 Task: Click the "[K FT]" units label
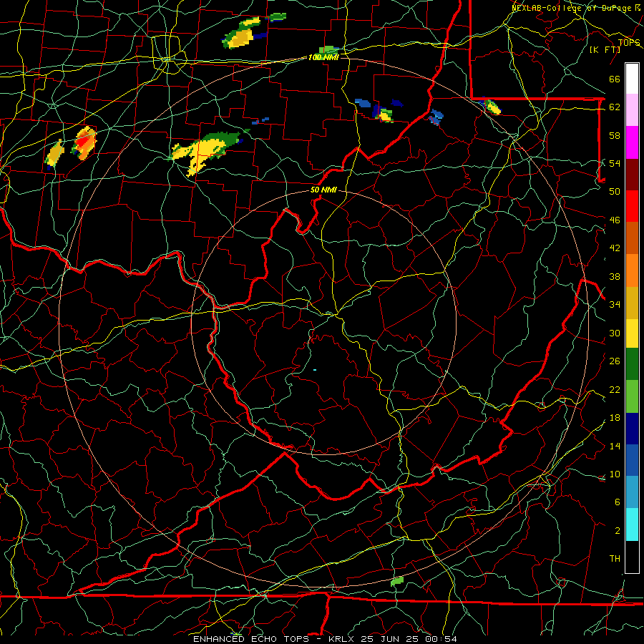click(x=605, y=49)
